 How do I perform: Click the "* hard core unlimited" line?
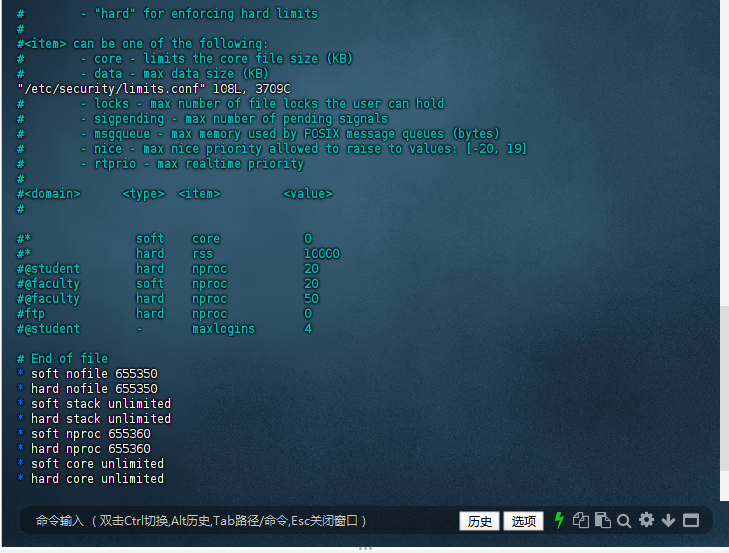click(x=90, y=479)
